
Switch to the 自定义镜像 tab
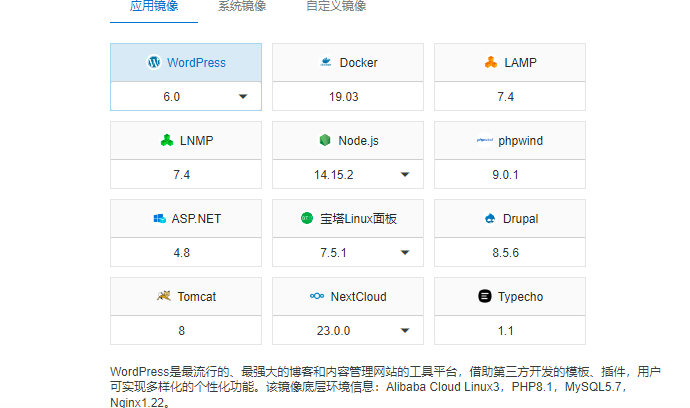336,6
